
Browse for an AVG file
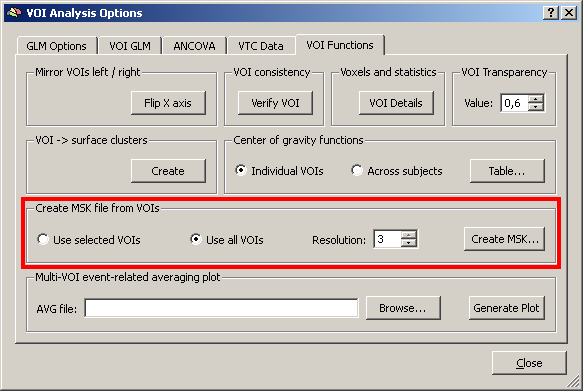(x=403, y=308)
